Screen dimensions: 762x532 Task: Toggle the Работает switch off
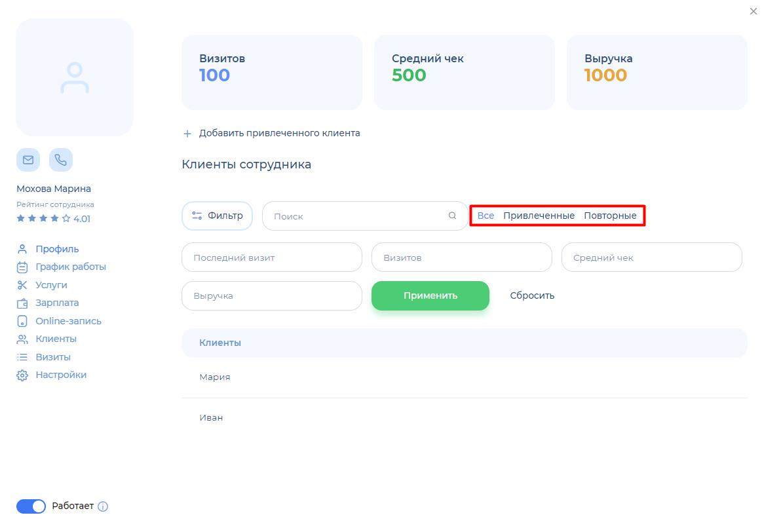click(31, 506)
